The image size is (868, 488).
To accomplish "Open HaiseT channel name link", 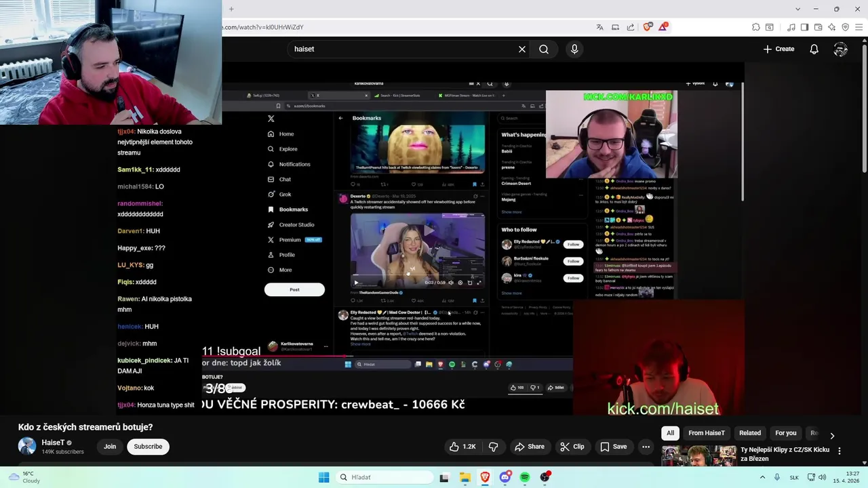I will (x=53, y=443).
